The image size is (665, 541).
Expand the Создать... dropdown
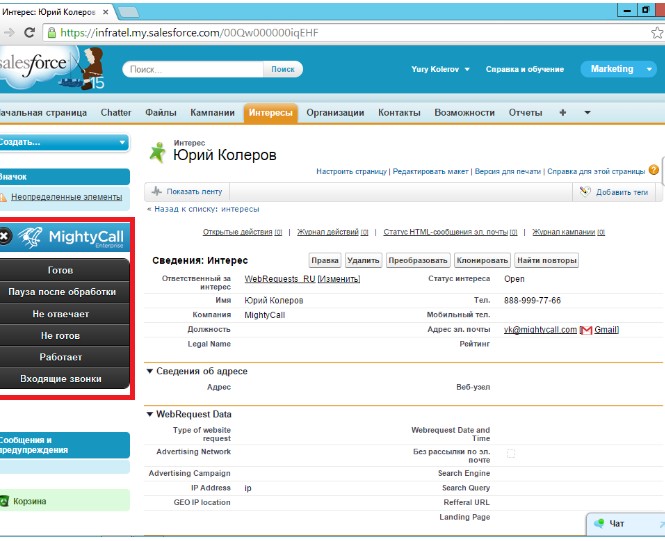point(64,142)
